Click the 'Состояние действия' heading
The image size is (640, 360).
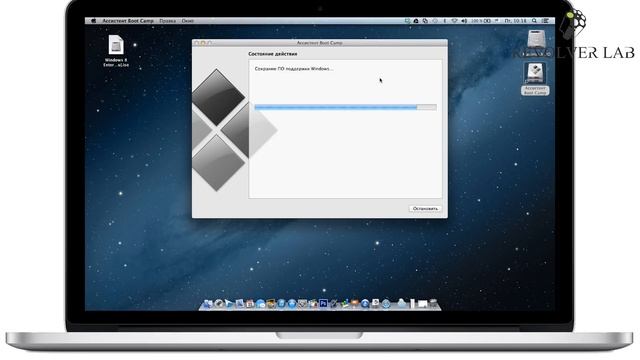(273, 54)
